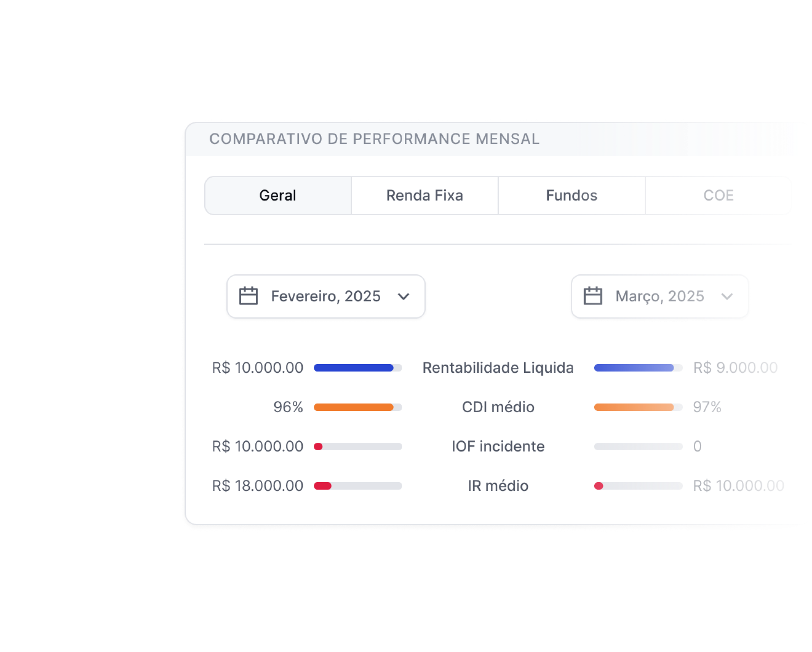The width and height of the screenshot is (812, 652).
Task: Click left red IOF incidente bar
Action: pyautogui.click(x=318, y=447)
